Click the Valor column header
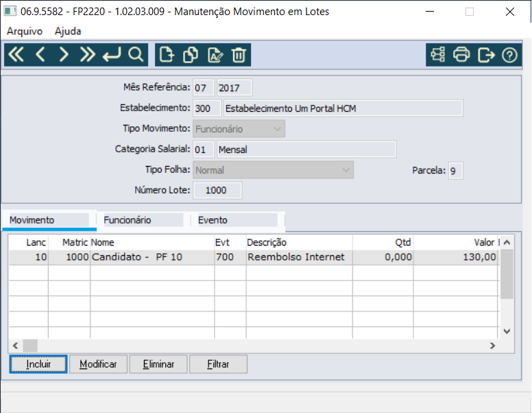 (x=455, y=242)
